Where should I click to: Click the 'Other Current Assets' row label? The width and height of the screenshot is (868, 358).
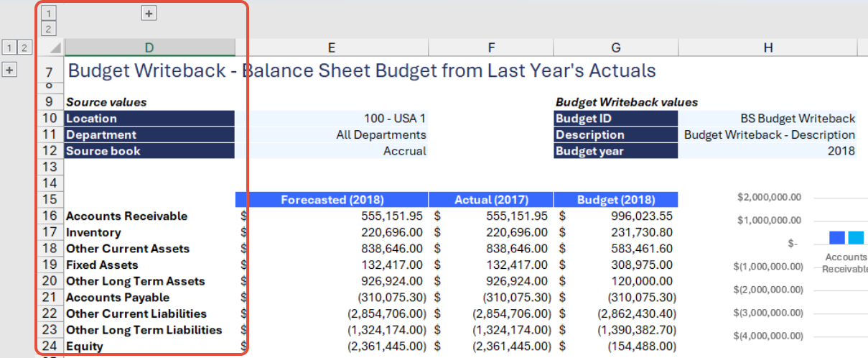tap(128, 249)
